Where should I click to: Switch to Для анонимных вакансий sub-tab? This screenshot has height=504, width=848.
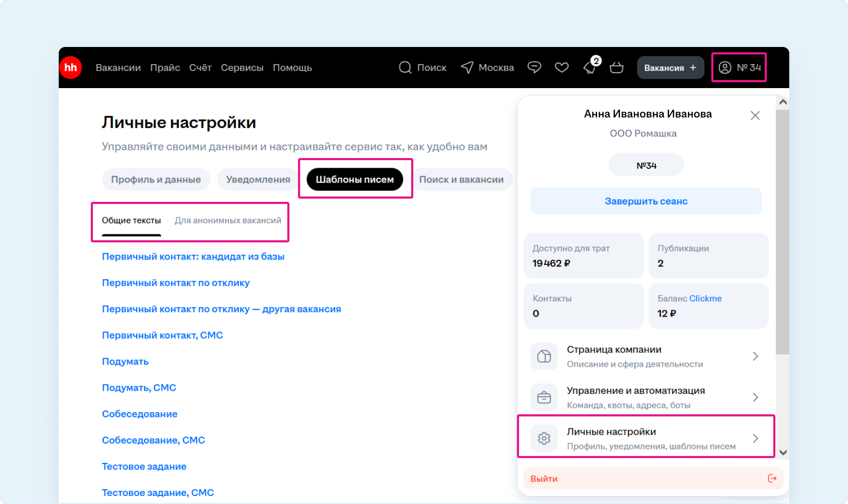[228, 220]
